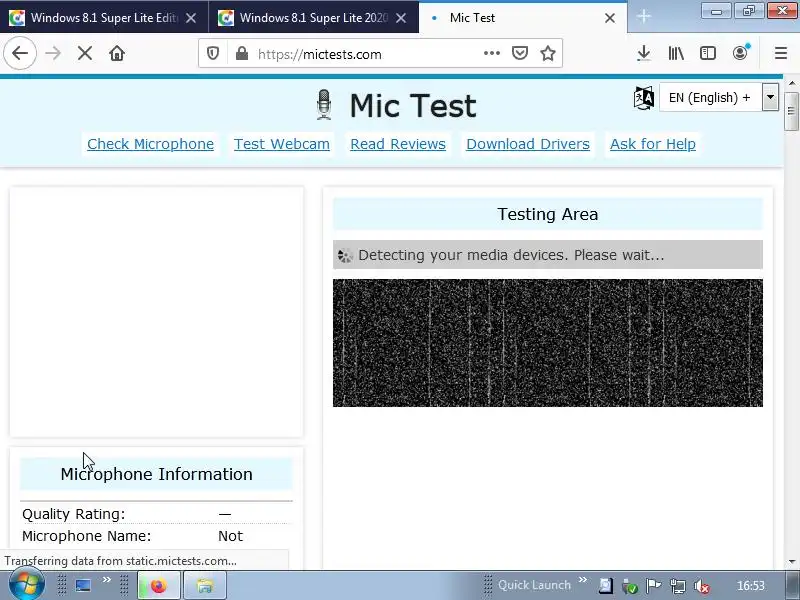The width and height of the screenshot is (800, 600).
Task: Open Firefox account icon
Action: [x=741, y=53]
